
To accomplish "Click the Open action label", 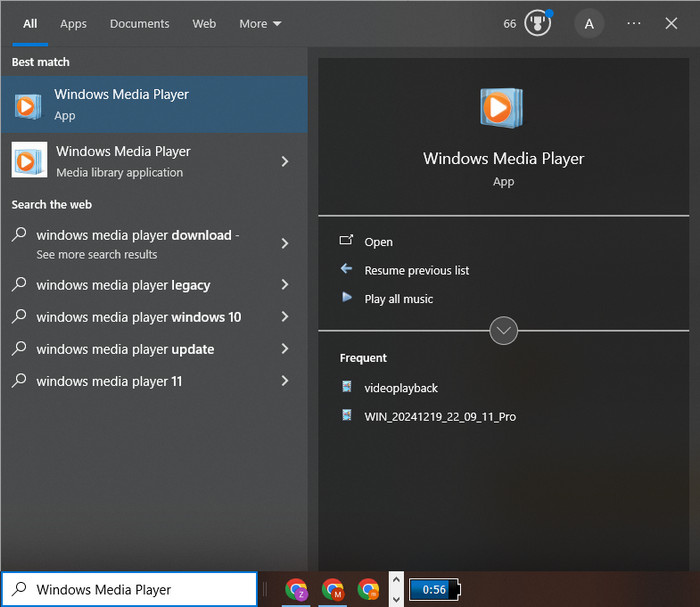I will (379, 242).
